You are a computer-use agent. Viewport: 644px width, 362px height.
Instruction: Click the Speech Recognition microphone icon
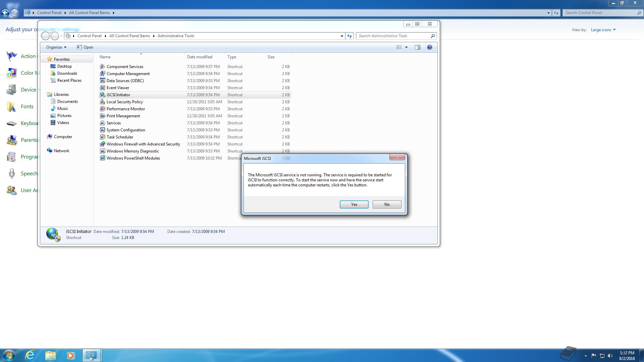12,174
